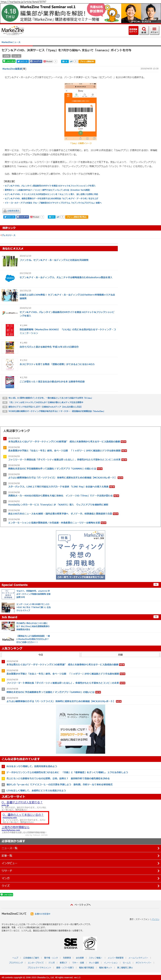Click the MarkeZine logo in header
Image resolution: width=161 pixels, height=980 pixels.
pyautogui.click(x=13, y=31)
